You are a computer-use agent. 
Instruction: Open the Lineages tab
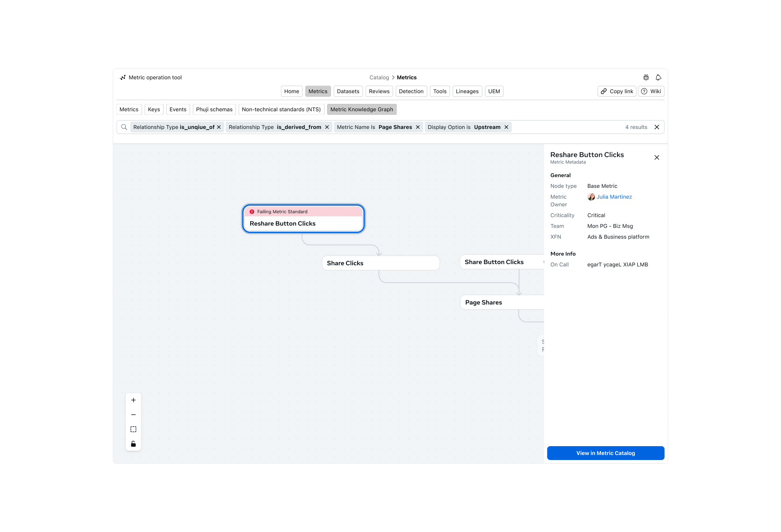(x=467, y=91)
